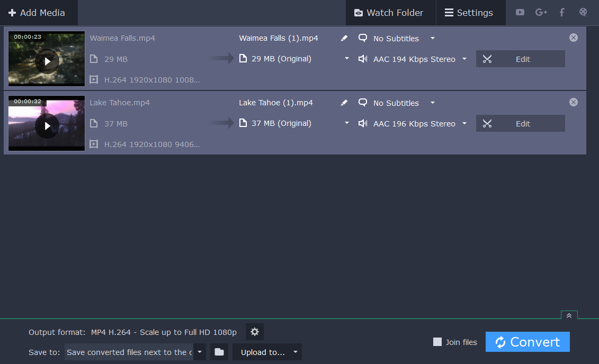
Task: Rename Waimea Falls output with pencil icon
Action: 344,38
